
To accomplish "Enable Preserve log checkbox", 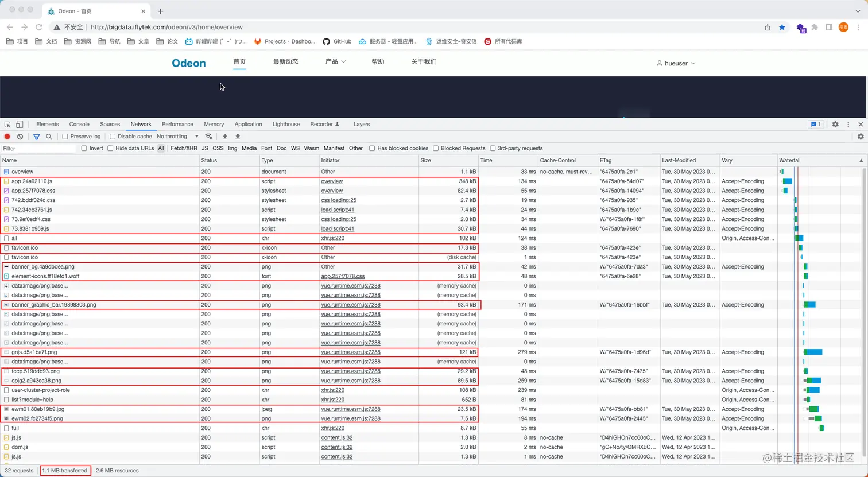I will coord(65,137).
